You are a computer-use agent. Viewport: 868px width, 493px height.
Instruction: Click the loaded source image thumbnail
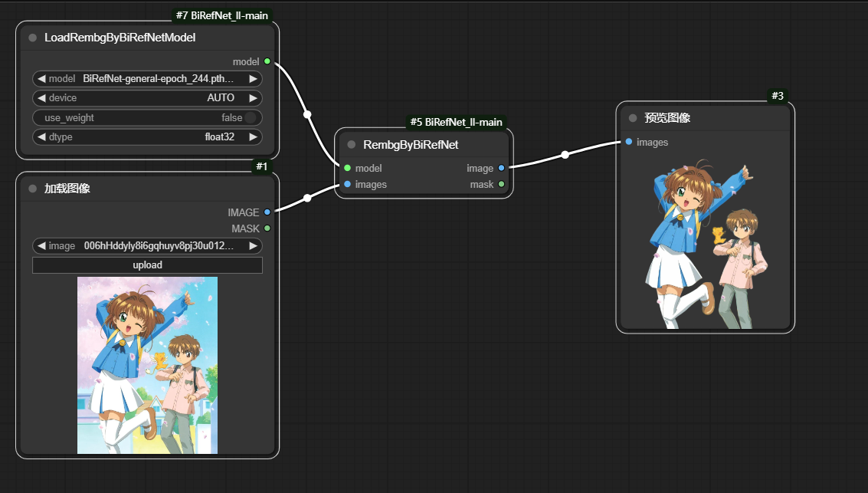click(x=147, y=365)
